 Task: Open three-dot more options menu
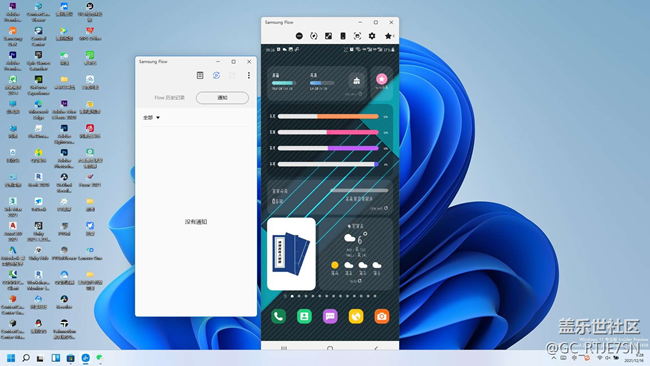[249, 75]
